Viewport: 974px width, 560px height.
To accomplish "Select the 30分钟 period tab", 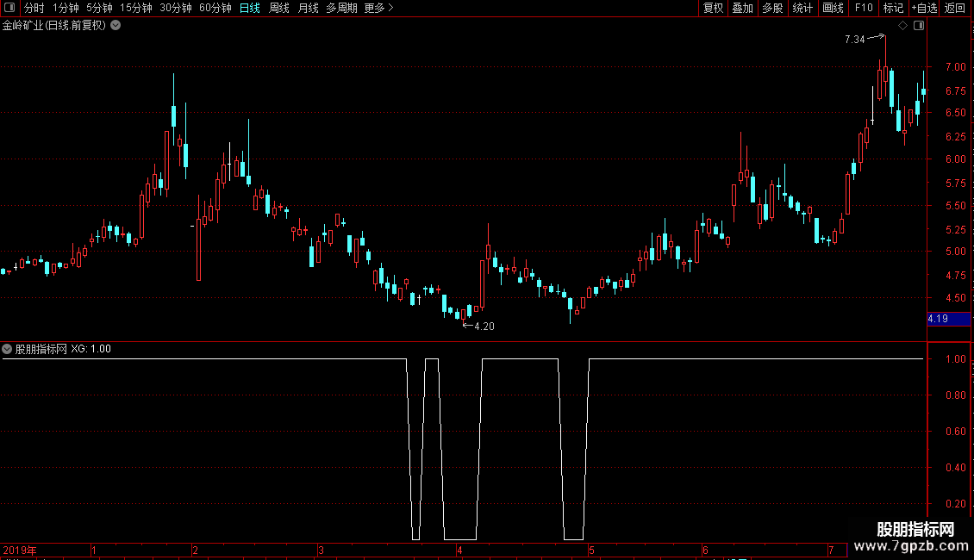I will click(x=175, y=8).
